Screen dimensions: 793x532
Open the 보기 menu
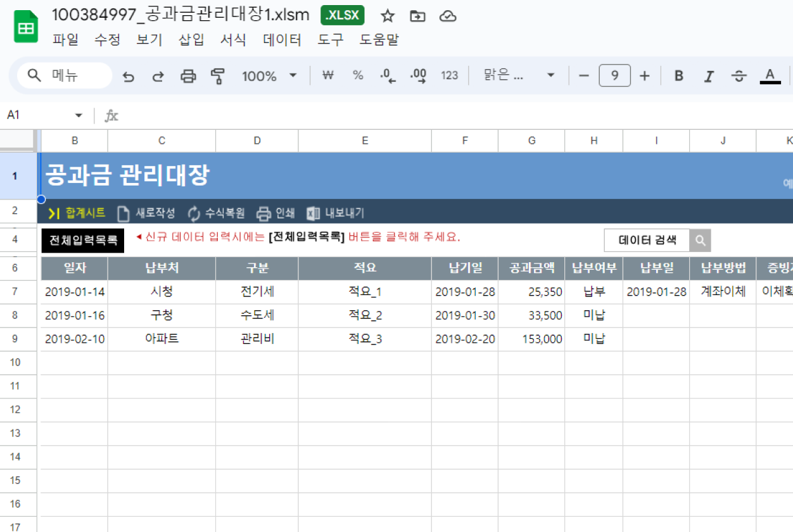click(149, 40)
